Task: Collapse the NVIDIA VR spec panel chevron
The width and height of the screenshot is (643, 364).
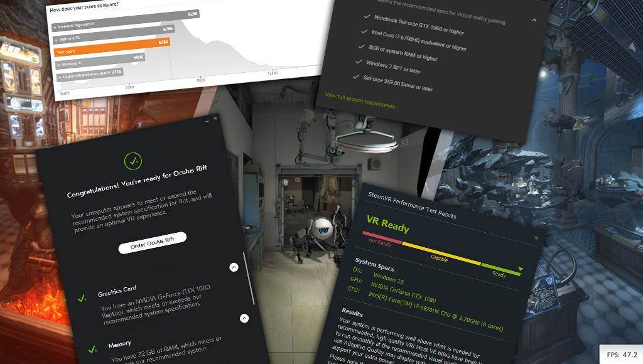Action: [534, 20]
